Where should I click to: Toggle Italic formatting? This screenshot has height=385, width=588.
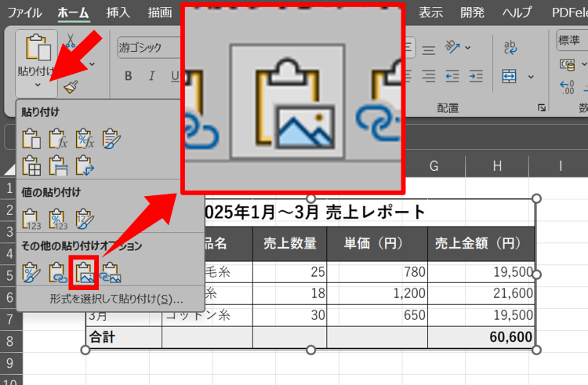point(151,76)
